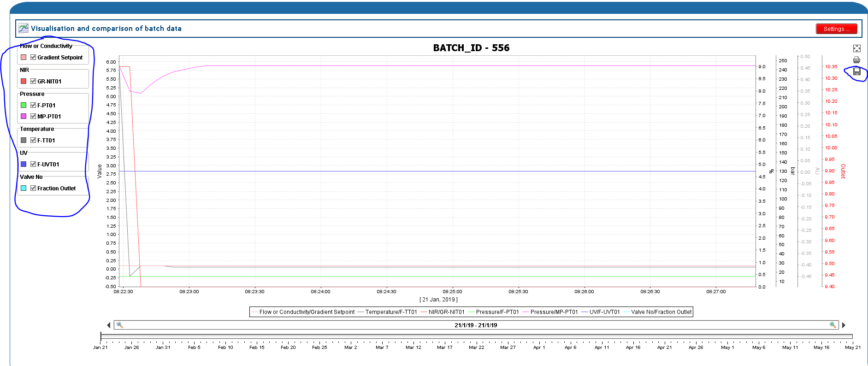The width and height of the screenshot is (868, 366).
Task: Open the Settings button
Action: pos(836,29)
